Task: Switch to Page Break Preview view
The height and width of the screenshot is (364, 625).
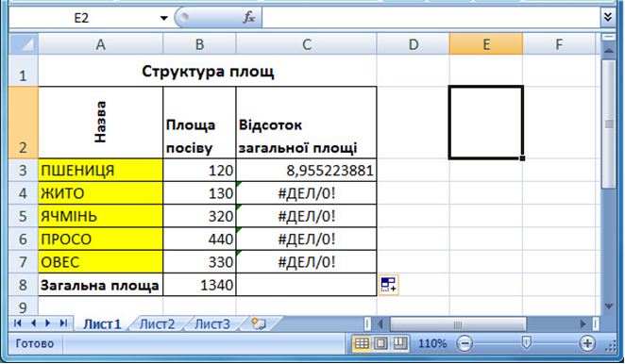Action: 400,343
